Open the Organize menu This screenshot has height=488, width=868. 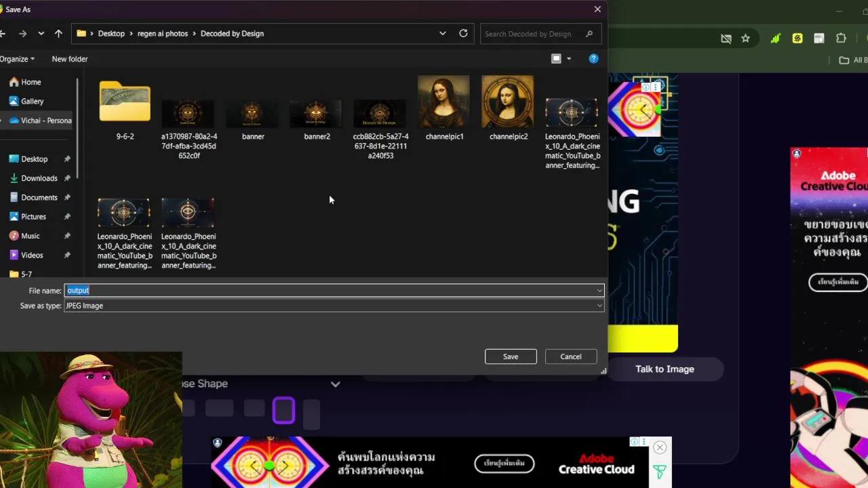17,59
